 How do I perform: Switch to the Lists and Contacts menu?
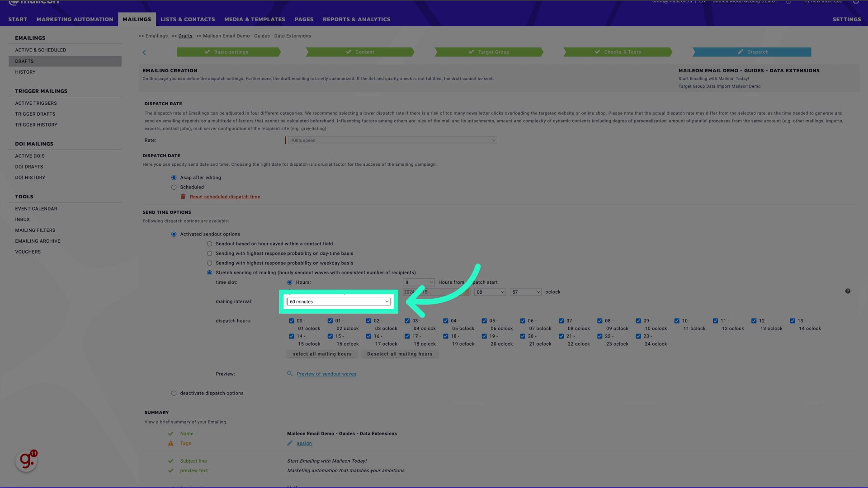[x=187, y=19]
